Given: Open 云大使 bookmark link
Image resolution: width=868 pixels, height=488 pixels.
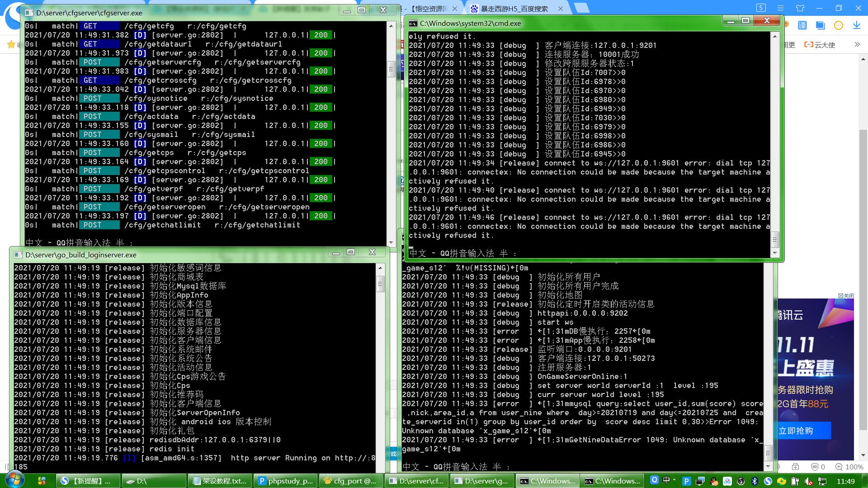Looking at the screenshot, I should pos(820,45).
